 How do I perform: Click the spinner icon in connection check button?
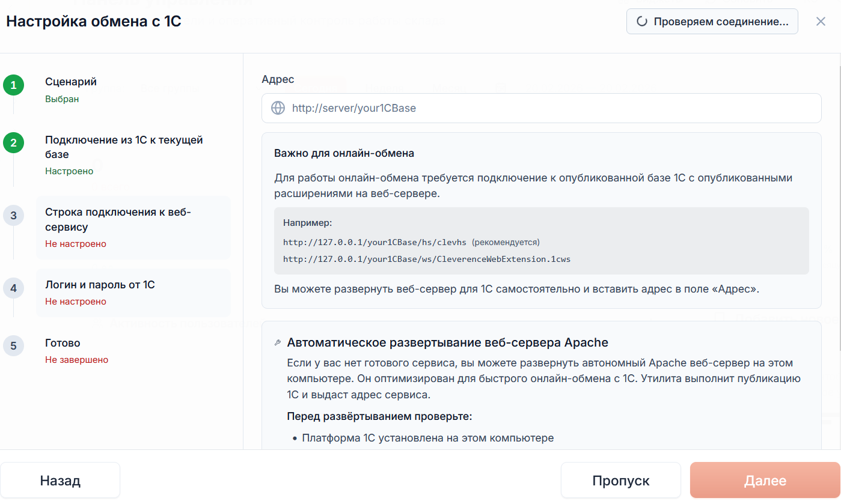[641, 22]
